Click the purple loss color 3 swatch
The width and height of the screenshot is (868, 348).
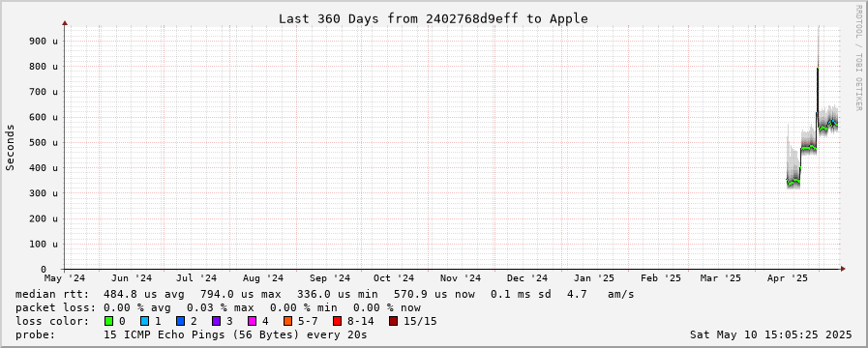click(217, 321)
